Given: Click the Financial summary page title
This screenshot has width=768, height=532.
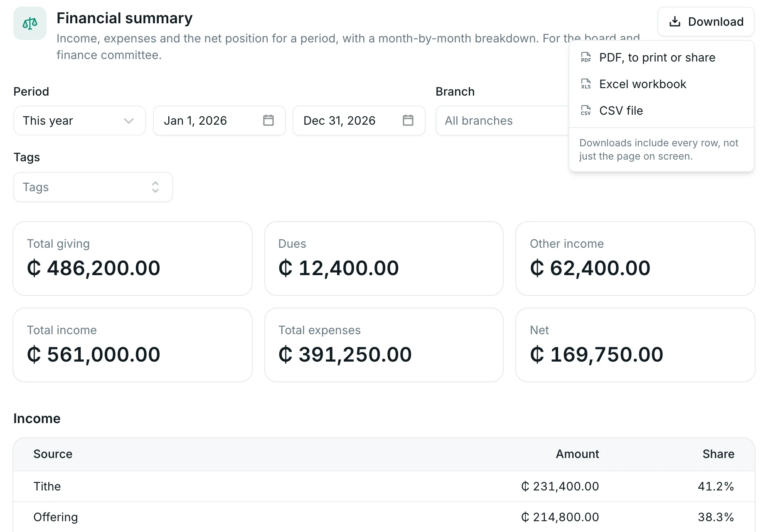Looking at the screenshot, I should click(125, 18).
